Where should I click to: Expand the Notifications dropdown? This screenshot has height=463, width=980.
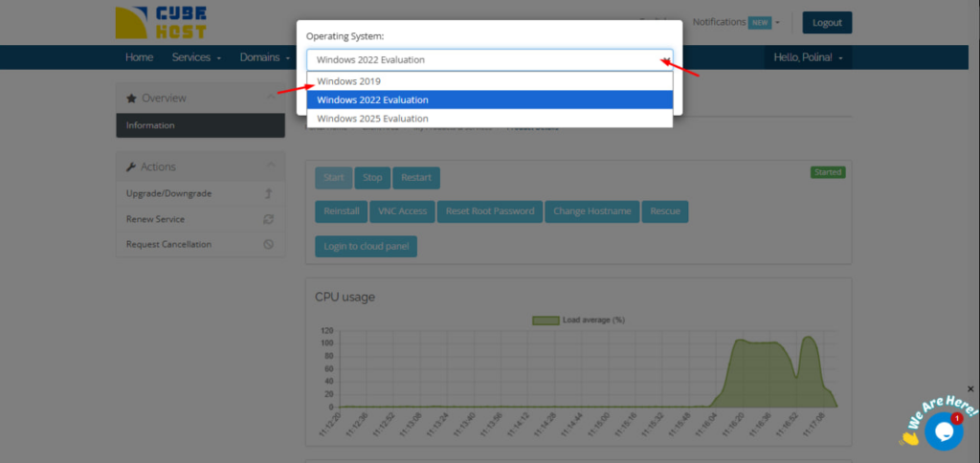pyautogui.click(x=735, y=22)
